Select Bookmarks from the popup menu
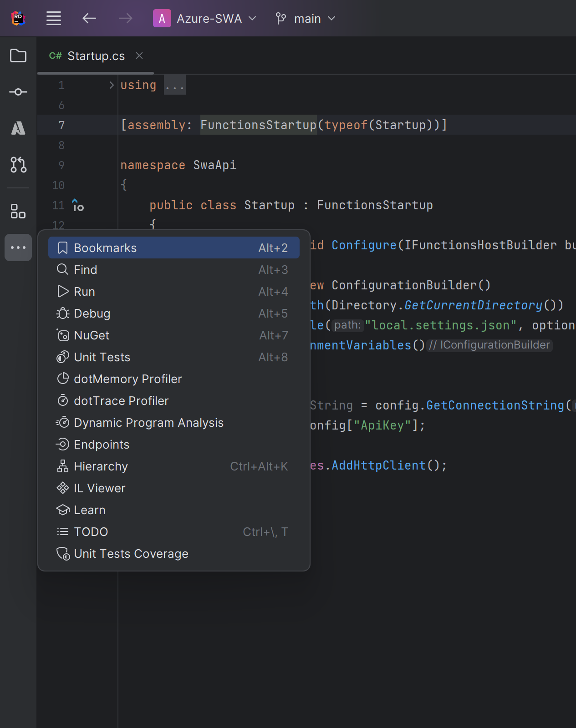 click(174, 248)
